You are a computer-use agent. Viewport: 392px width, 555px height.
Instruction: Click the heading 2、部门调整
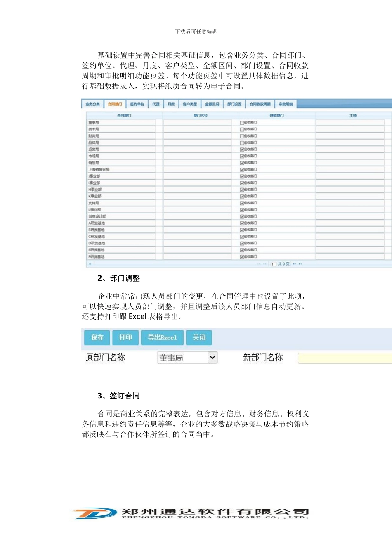pos(119,278)
